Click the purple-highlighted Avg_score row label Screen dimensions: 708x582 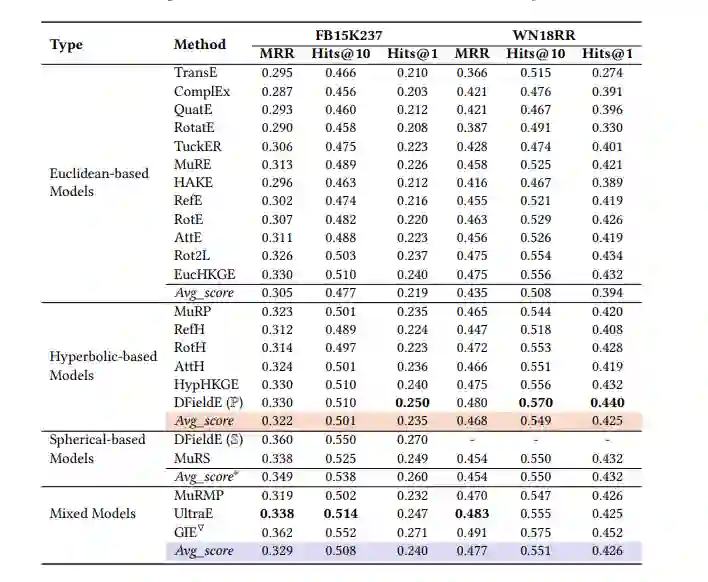coord(204,550)
